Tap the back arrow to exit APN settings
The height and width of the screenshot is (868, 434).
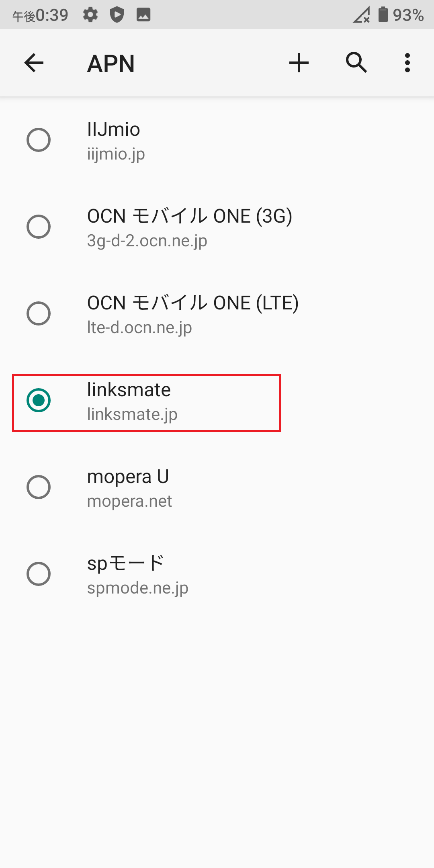[34, 63]
